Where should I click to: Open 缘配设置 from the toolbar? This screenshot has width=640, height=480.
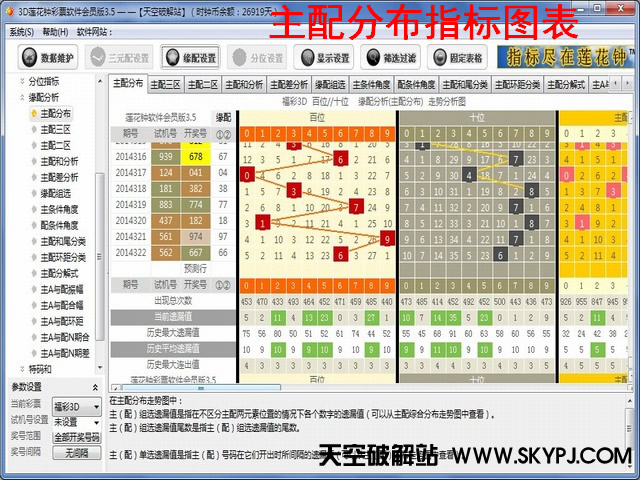click(189, 58)
